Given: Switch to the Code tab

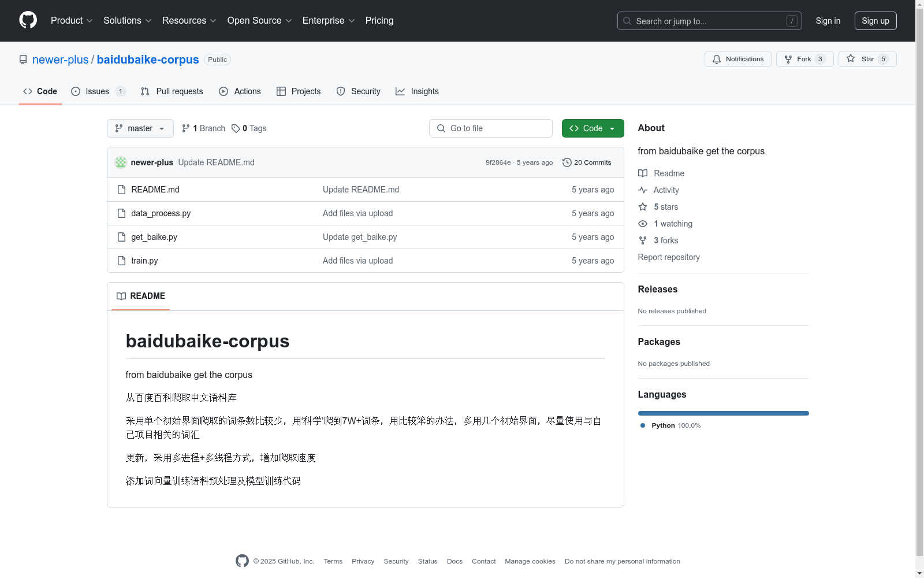Looking at the screenshot, I should click(40, 91).
